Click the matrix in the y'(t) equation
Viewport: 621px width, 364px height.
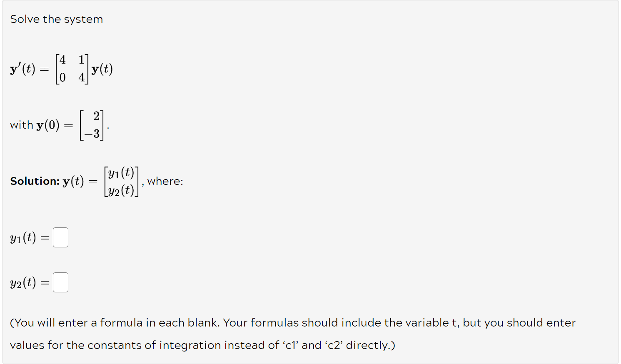coord(72,69)
